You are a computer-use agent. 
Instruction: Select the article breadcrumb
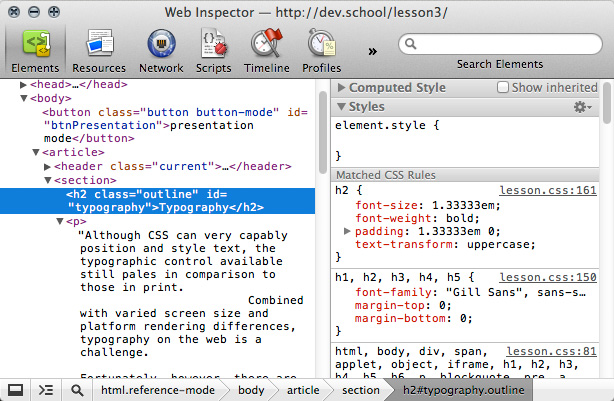pyautogui.click(x=303, y=390)
